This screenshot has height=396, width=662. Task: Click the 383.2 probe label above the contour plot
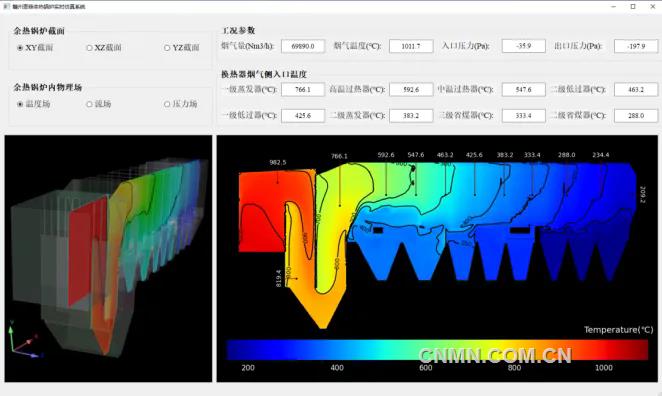505,155
